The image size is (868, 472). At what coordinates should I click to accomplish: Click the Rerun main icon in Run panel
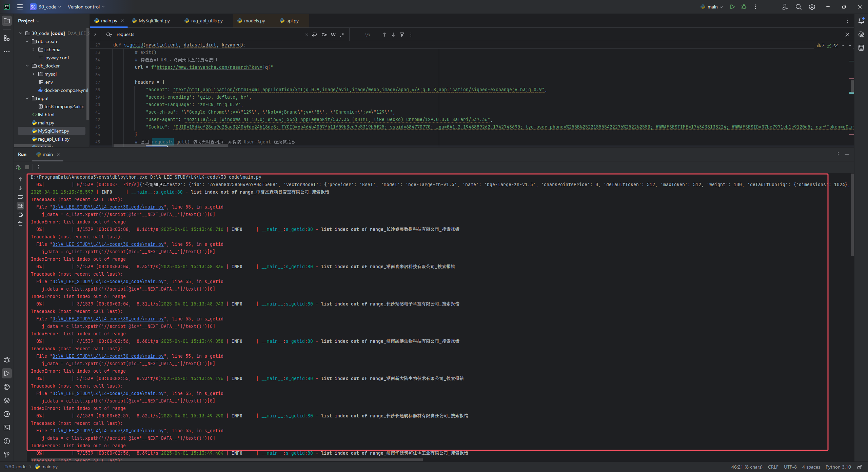click(x=18, y=167)
